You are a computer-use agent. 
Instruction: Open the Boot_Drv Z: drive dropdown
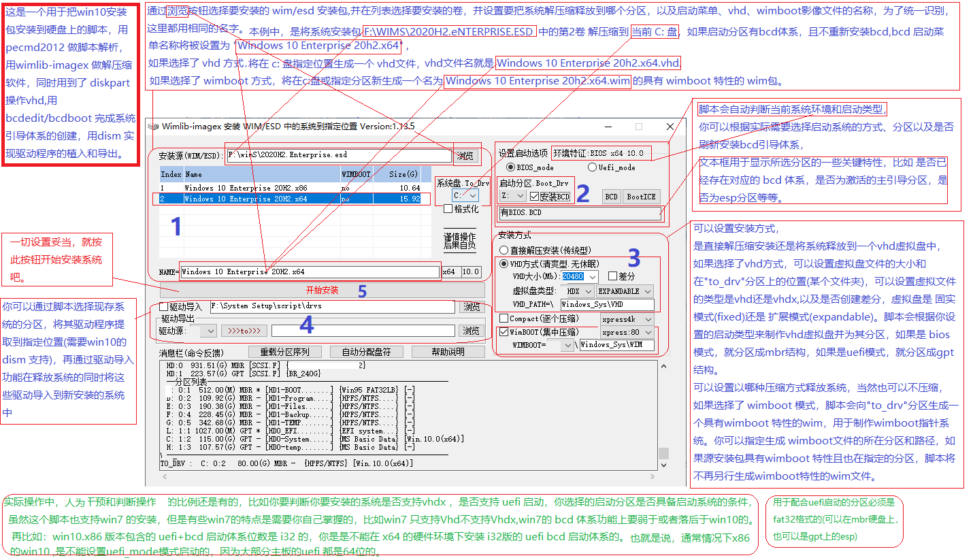(x=512, y=196)
